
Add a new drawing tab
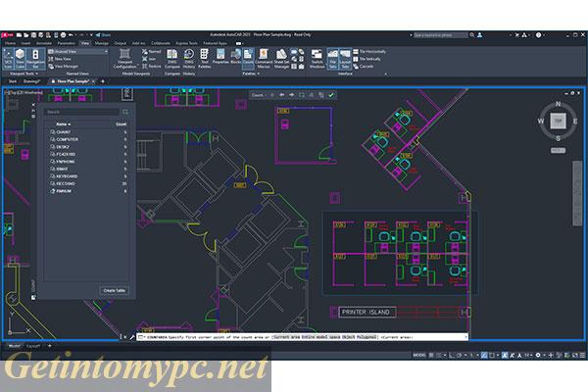click(x=103, y=81)
